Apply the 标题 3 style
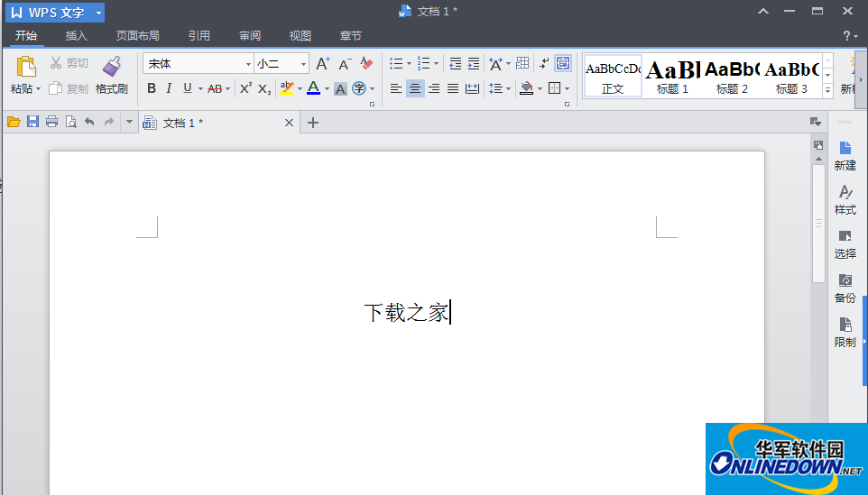The image size is (868, 495). coord(791,77)
